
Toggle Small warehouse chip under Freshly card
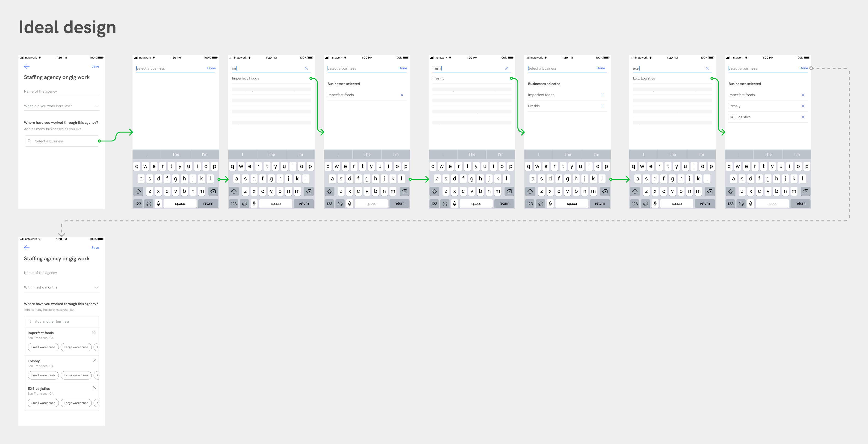click(43, 375)
